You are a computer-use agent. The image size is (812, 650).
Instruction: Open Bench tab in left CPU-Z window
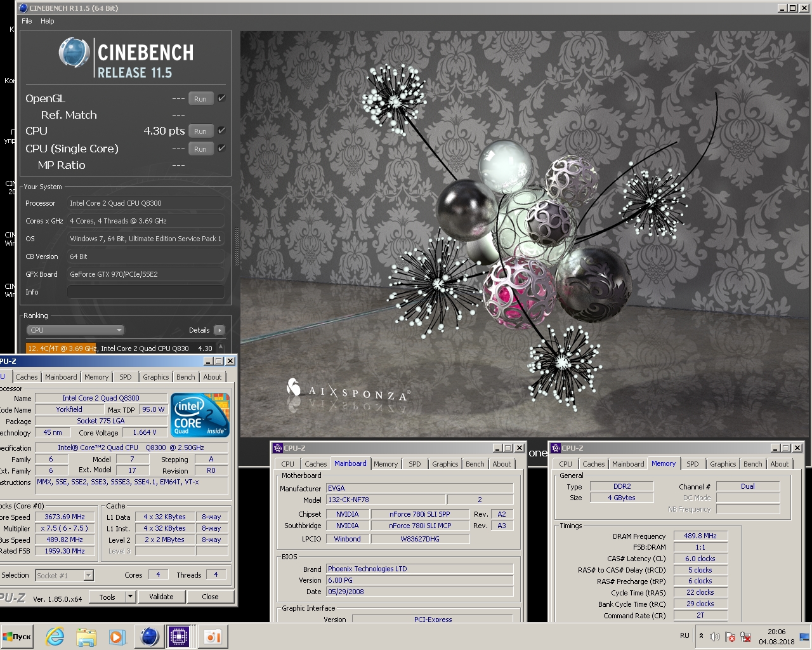[x=186, y=377]
